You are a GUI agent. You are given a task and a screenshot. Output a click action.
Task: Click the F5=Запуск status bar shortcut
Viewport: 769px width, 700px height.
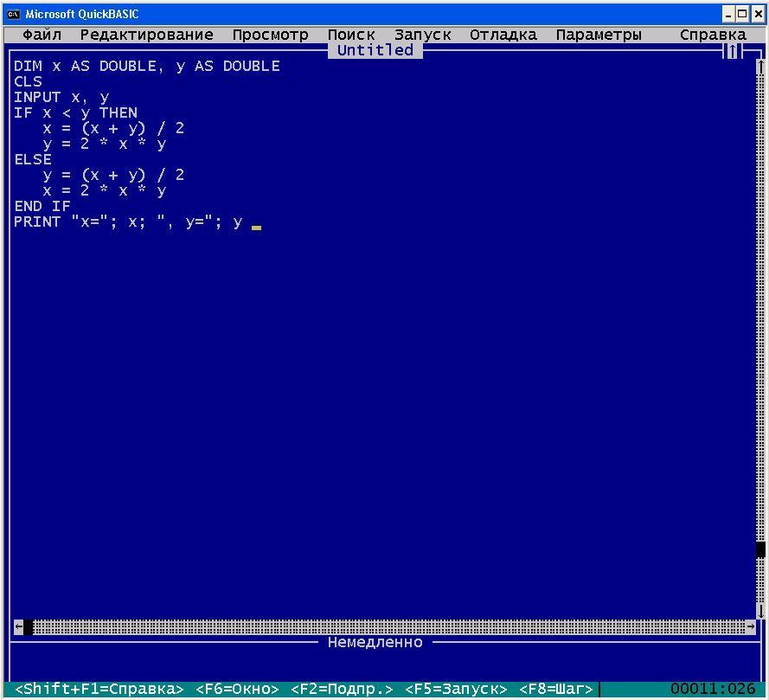coord(456,690)
